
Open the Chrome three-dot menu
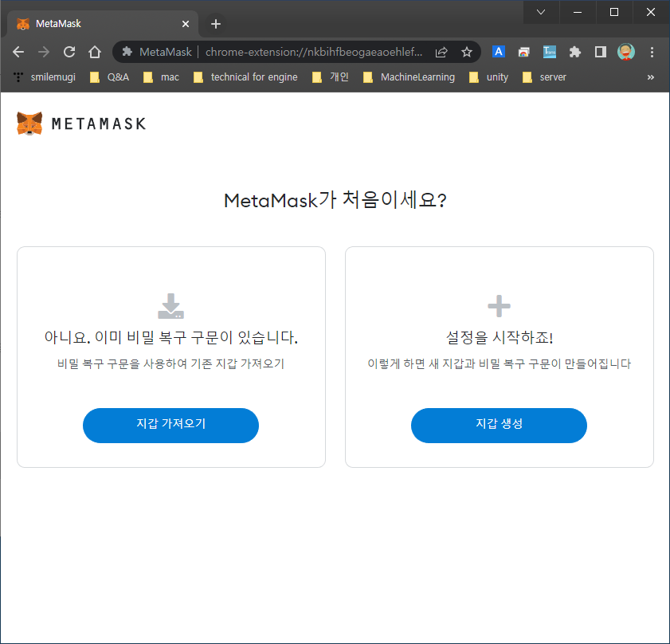coord(652,52)
